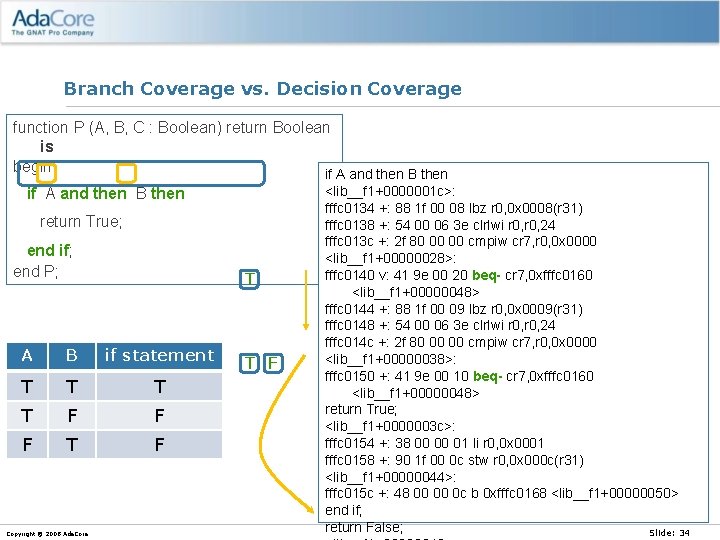Click the B value 'F' in the T F row

tap(72, 416)
